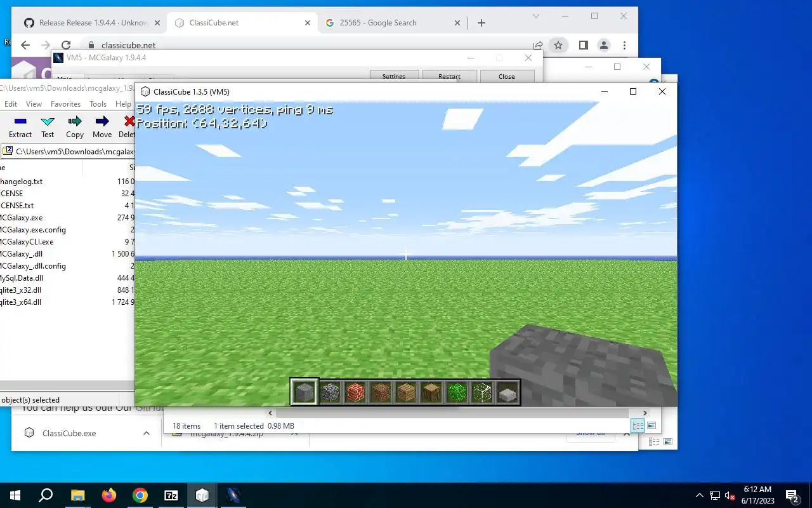This screenshot has height=508, width=812.
Task: Click the Settings button in MCGalaxy
Action: point(394,76)
